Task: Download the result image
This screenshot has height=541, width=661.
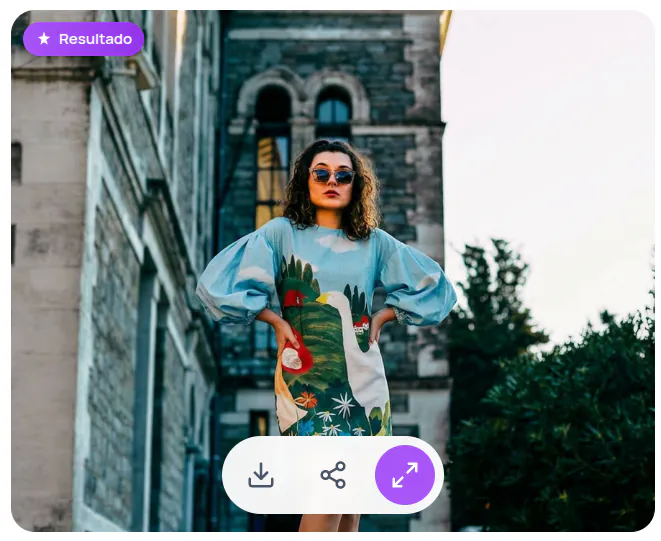Action: (261, 475)
